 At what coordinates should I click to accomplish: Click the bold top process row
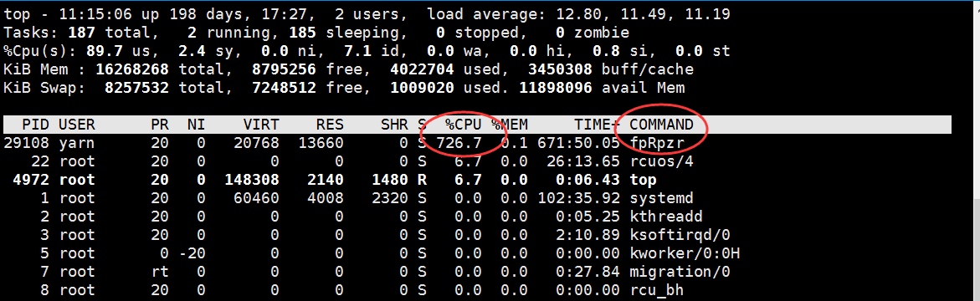(478, 180)
